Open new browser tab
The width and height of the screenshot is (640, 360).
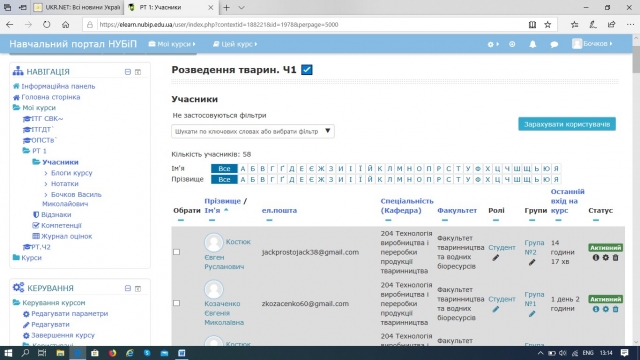(226, 7)
